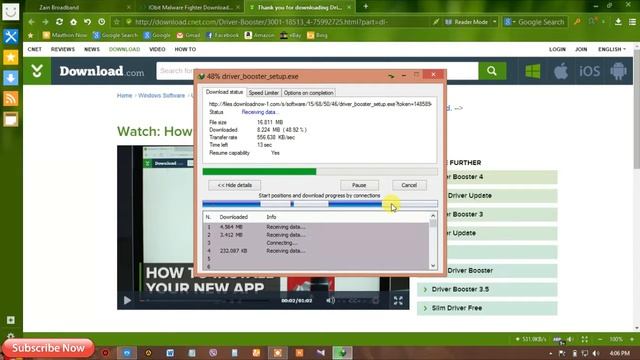Click the sidebar add extension plus icon
This screenshot has height=360, width=640.
(11, 320)
